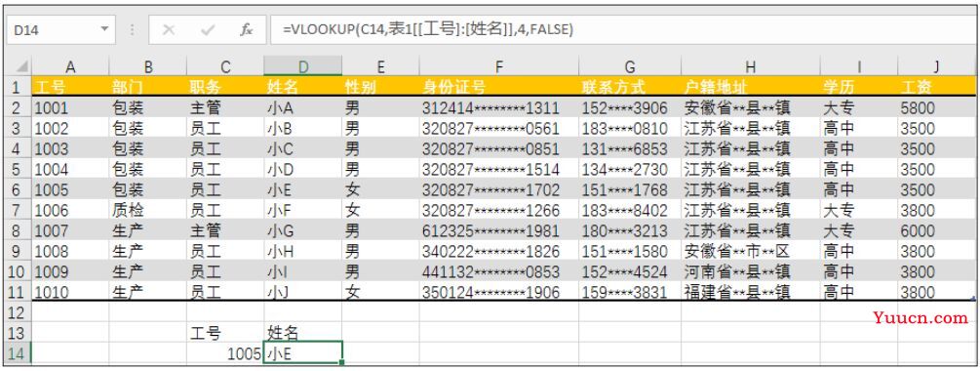
Task: Open the Name Box dropdown arrow
Action: coord(103,29)
